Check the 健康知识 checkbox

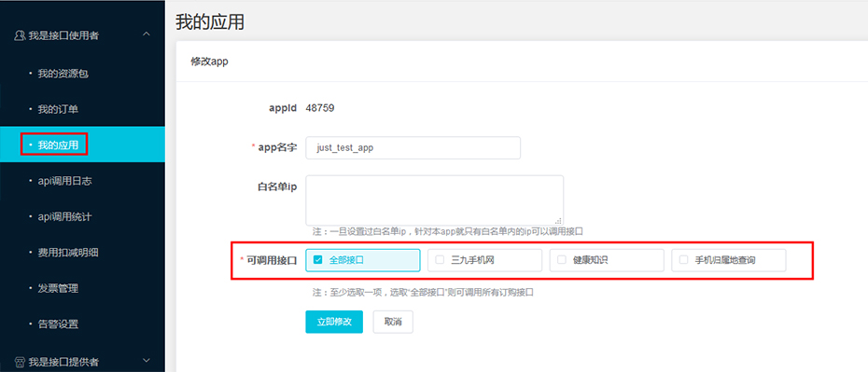click(x=561, y=260)
